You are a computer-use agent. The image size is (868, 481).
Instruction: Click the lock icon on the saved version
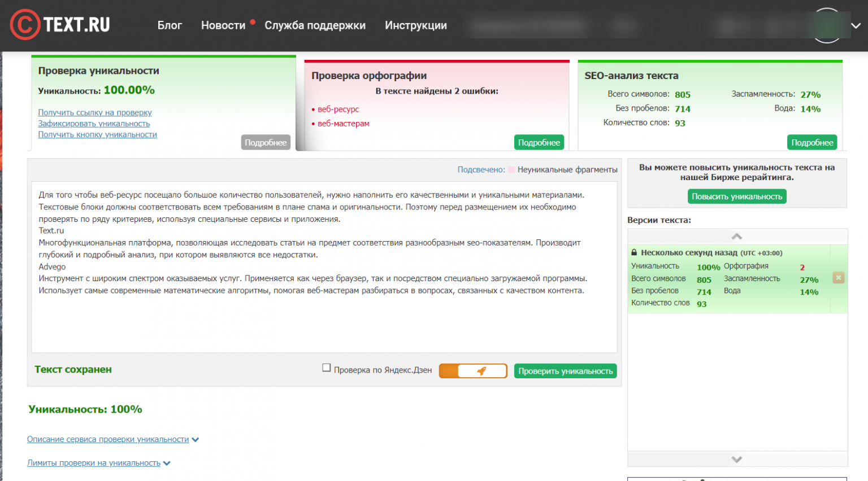tap(635, 253)
